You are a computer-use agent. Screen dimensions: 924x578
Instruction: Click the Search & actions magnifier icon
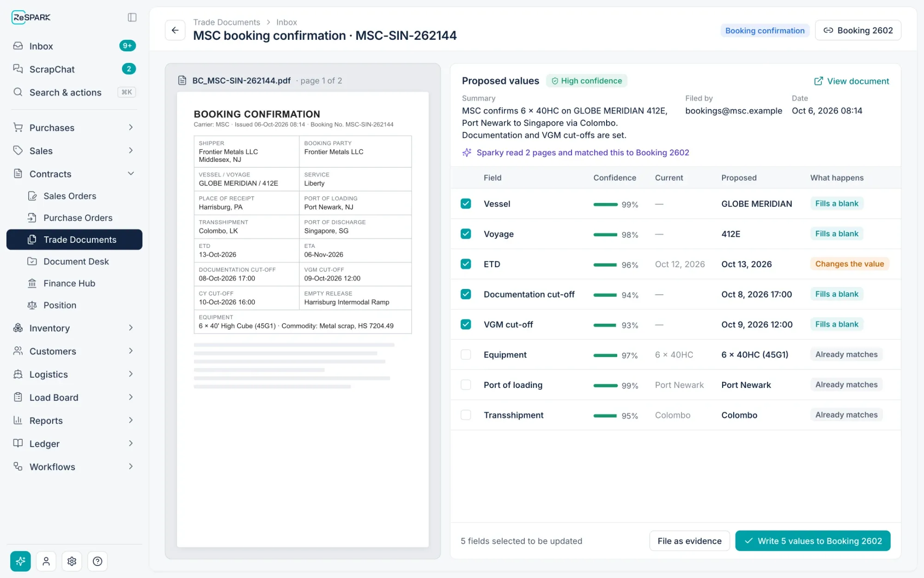[18, 92]
